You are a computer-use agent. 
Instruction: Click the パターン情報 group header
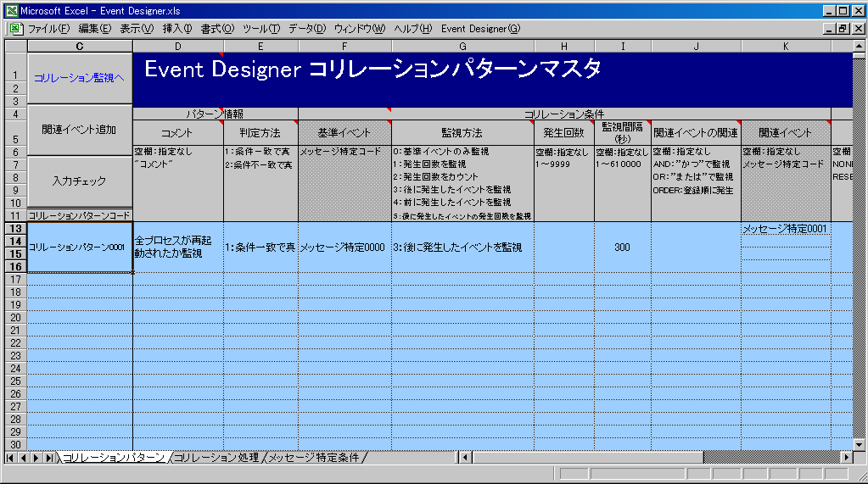216,114
